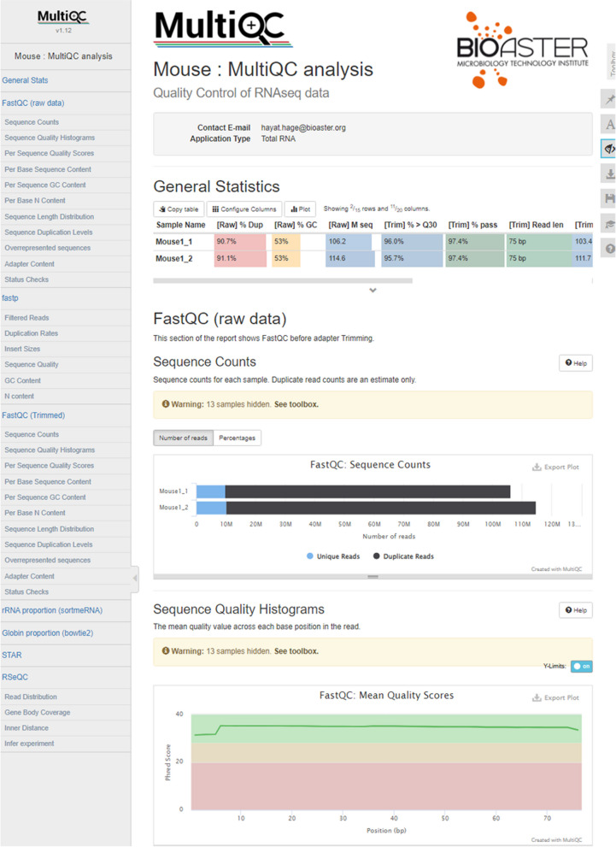Follow See toolbox link under Sequence Counts
Image resolution: width=616 pixels, height=847 pixels.
(x=296, y=404)
